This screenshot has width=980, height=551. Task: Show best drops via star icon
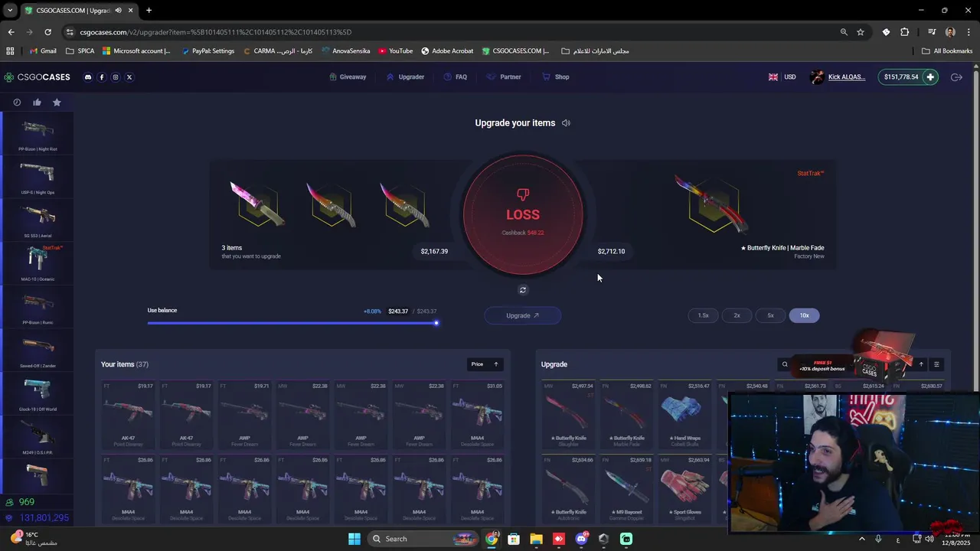tap(57, 103)
